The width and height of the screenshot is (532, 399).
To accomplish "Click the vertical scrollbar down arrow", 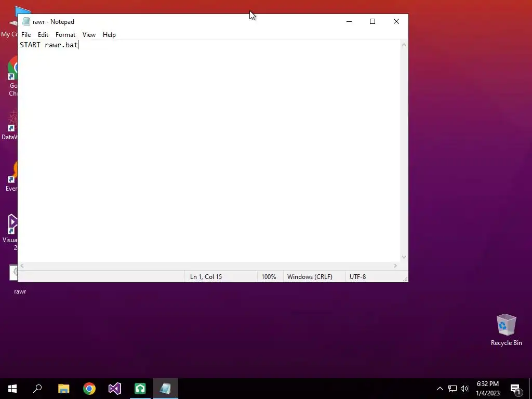I will [404, 257].
